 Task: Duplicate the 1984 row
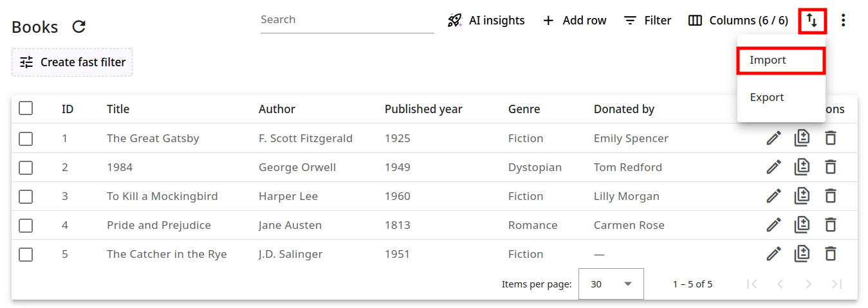click(802, 167)
